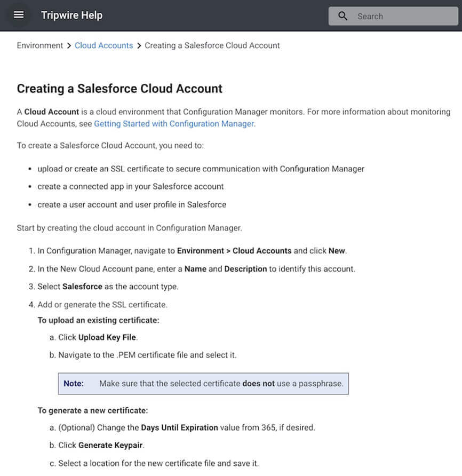
Task: Open the Getting Started with Configuration Manager link
Action: (x=174, y=123)
